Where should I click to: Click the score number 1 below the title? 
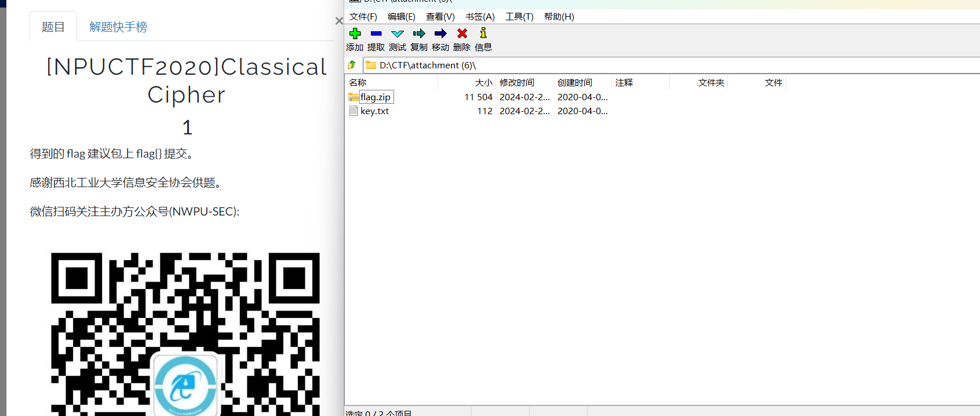(x=187, y=127)
